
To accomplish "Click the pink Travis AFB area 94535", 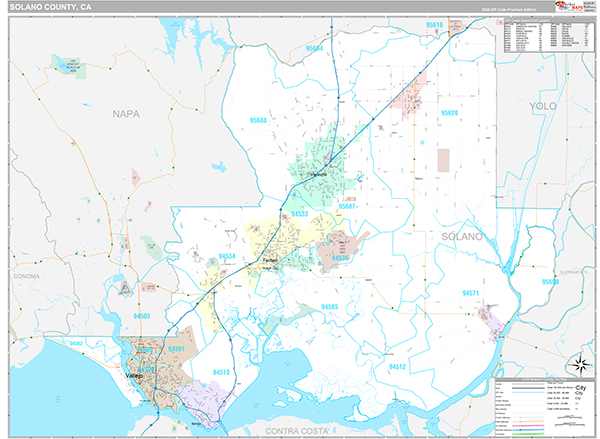I will (341, 250).
